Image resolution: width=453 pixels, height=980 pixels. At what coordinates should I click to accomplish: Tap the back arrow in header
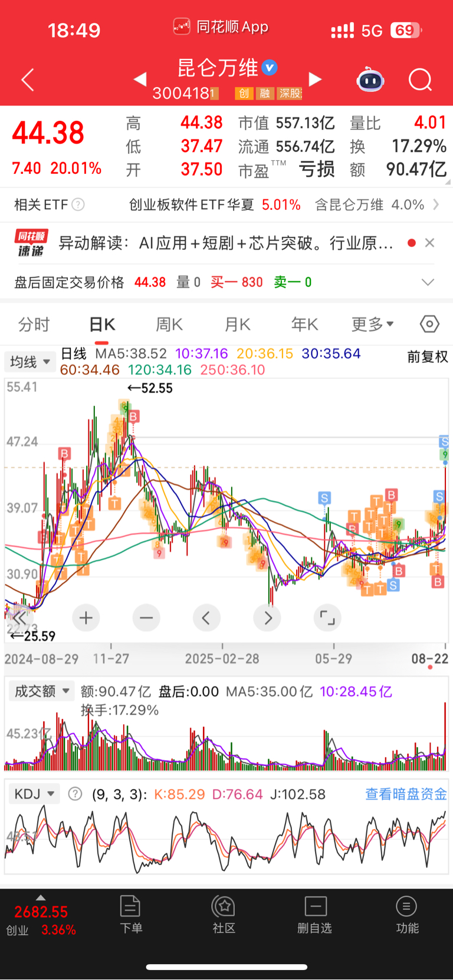click(28, 80)
